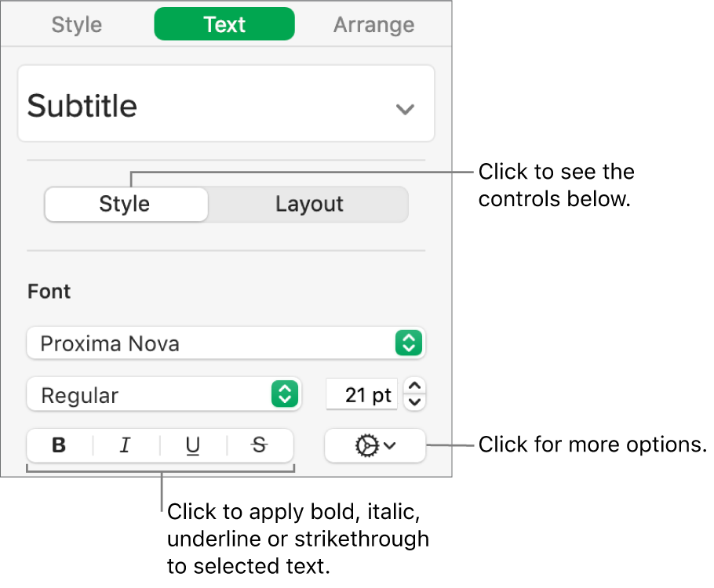Image resolution: width=714 pixels, height=588 pixels.
Task: Decrease font size with down stepper arrow
Action: (417, 402)
